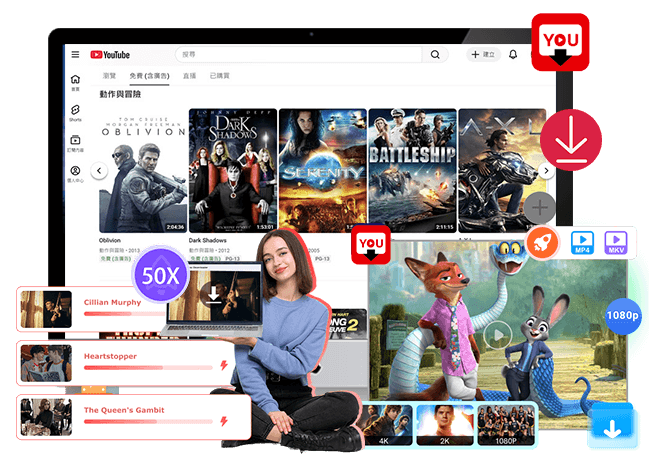Click the 1080p quality badge

pos(623,316)
